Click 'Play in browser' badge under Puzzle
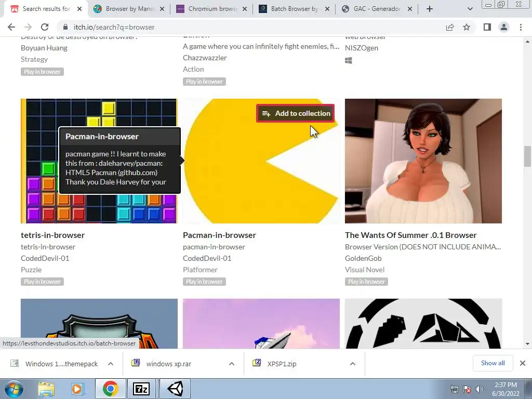The image size is (532, 399). 42,282
